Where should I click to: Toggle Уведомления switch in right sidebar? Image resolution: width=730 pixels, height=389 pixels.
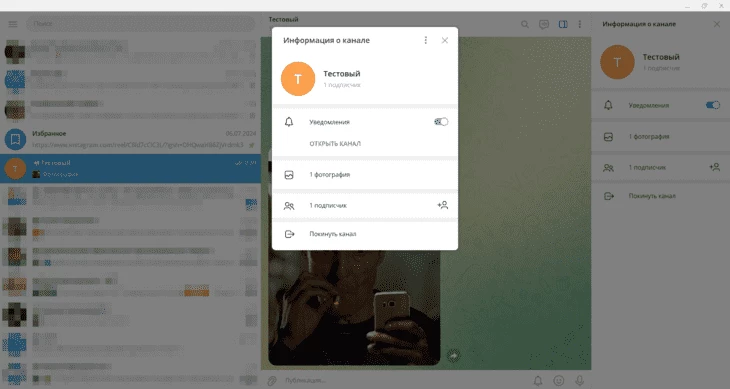coord(713,105)
